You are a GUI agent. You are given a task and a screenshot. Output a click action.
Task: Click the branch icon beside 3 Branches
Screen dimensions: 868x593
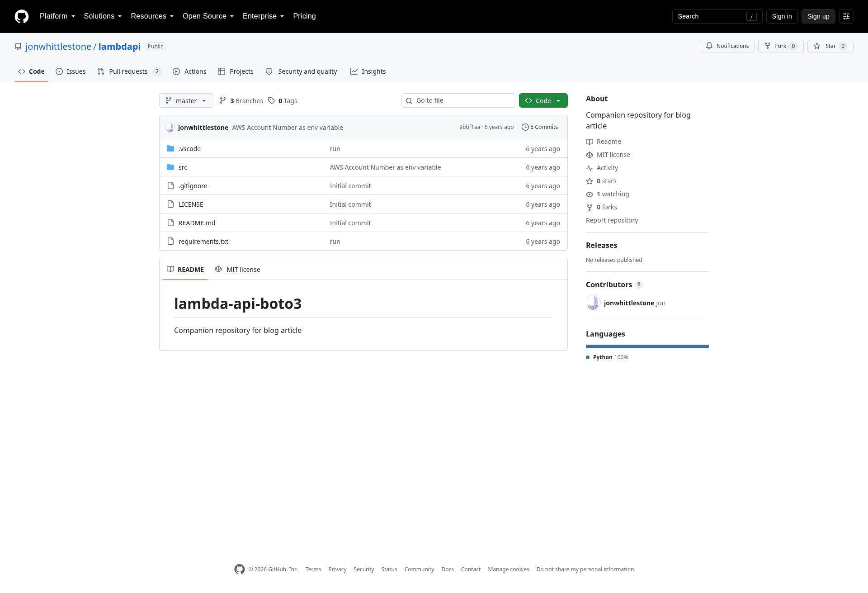223,100
